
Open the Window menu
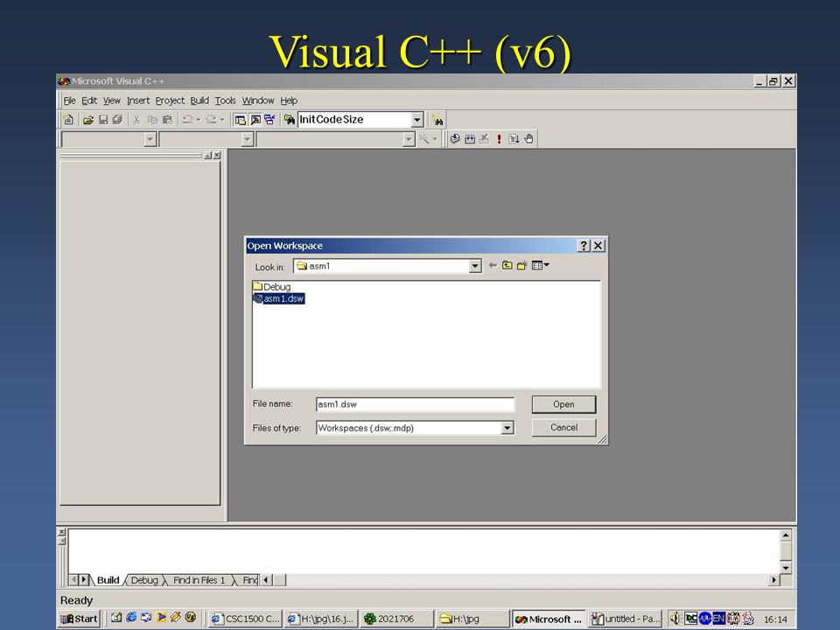point(257,101)
